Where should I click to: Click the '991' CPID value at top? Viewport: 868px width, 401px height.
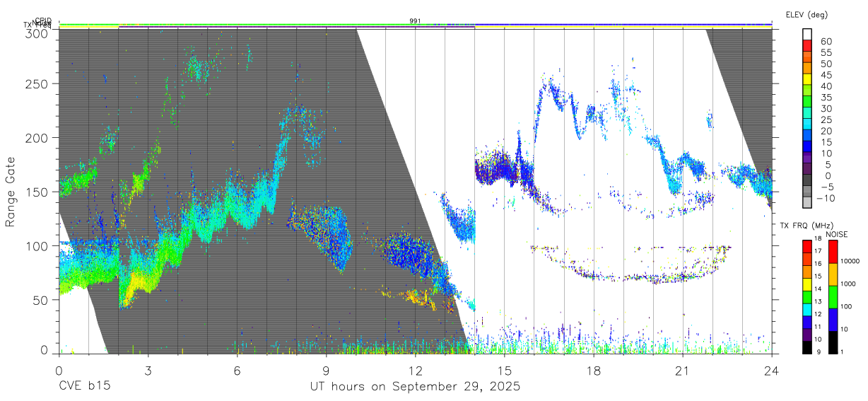[415, 21]
